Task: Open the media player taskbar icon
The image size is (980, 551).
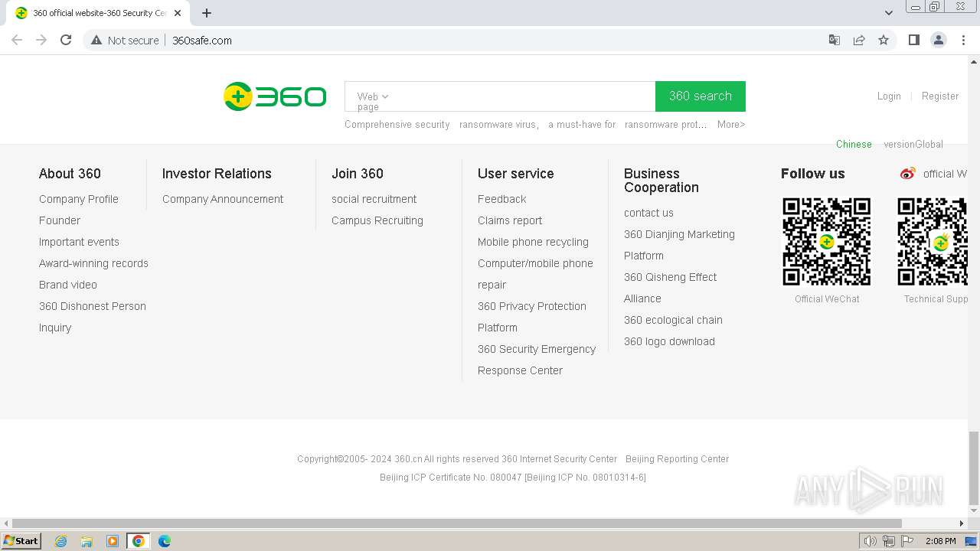Action: (x=113, y=541)
